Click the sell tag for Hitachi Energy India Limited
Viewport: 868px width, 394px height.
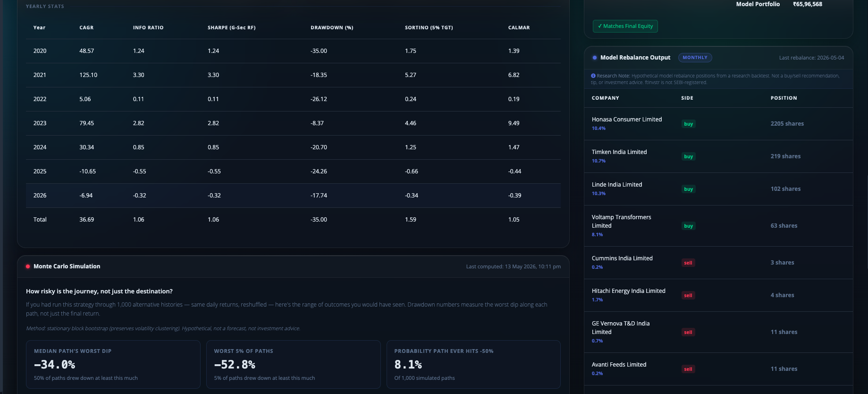(x=688, y=295)
